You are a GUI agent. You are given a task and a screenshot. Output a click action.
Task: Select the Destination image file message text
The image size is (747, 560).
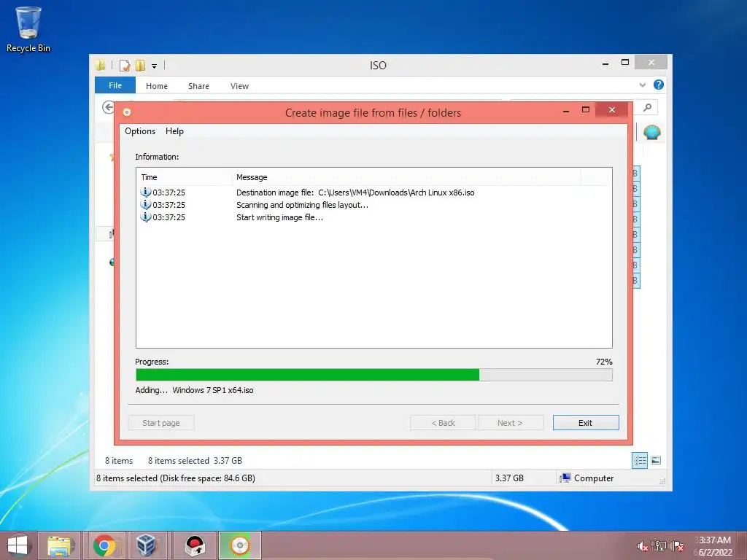pyautogui.click(x=355, y=192)
